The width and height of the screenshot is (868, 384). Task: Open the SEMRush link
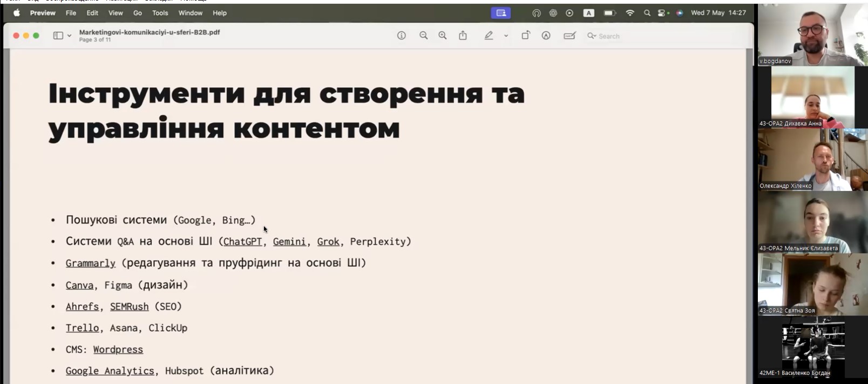(x=129, y=306)
